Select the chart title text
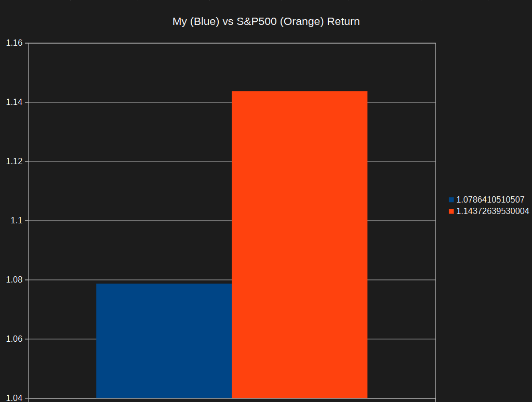The width and height of the screenshot is (532, 402). click(x=266, y=22)
